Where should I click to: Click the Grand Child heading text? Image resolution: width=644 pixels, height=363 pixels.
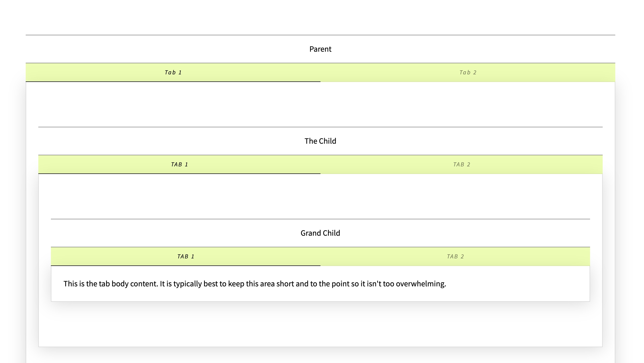coord(320,233)
